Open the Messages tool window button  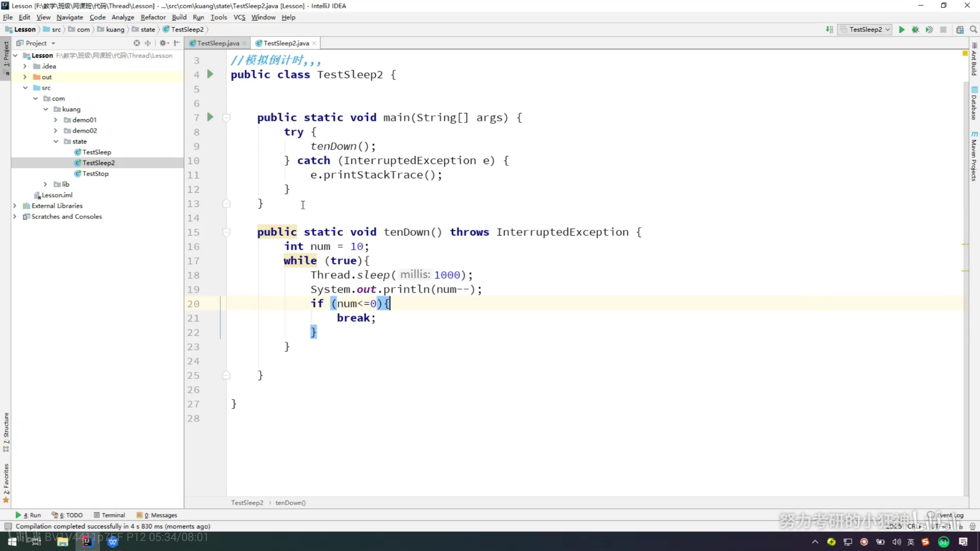pyautogui.click(x=157, y=515)
